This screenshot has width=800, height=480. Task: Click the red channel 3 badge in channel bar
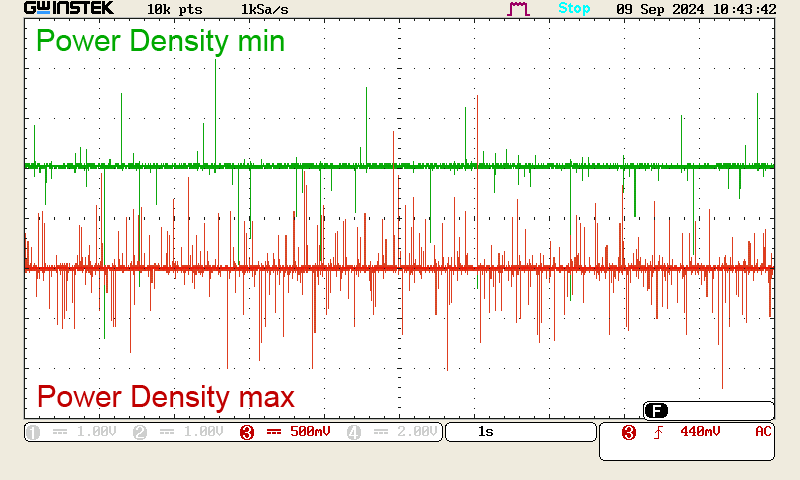click(247, 433)
